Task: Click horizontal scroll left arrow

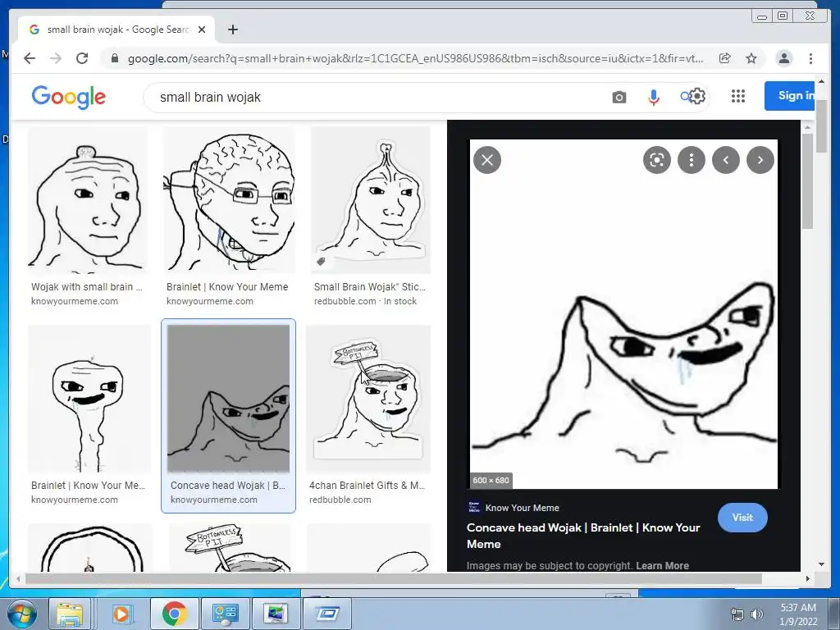Action: (18, 578)
